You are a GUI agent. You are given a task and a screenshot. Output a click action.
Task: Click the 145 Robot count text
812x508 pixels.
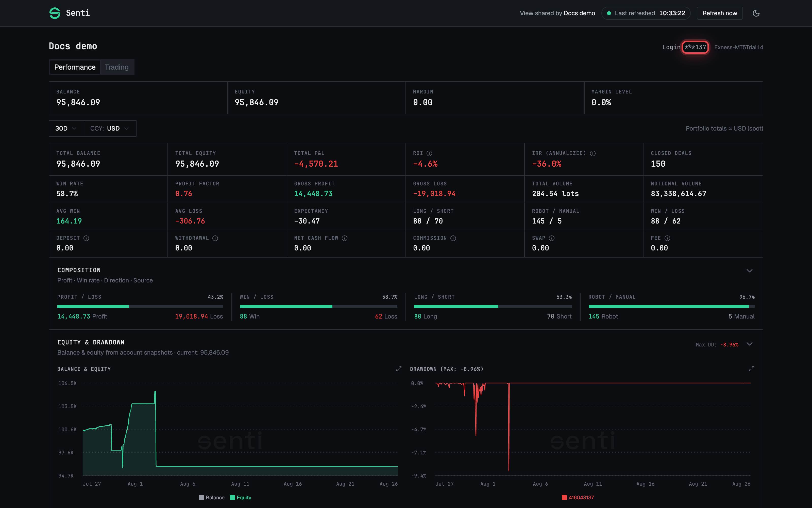(x=603, y=316)
